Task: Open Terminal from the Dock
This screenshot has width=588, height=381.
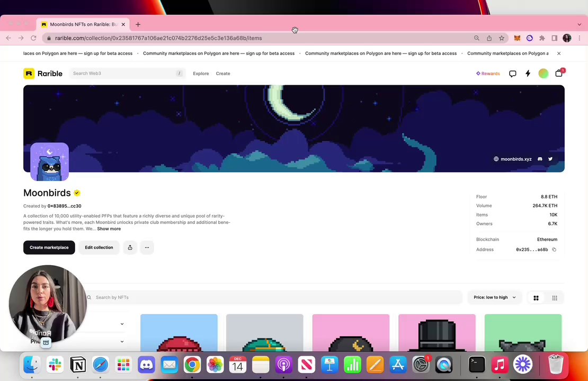Action: [x=477, y=365]
